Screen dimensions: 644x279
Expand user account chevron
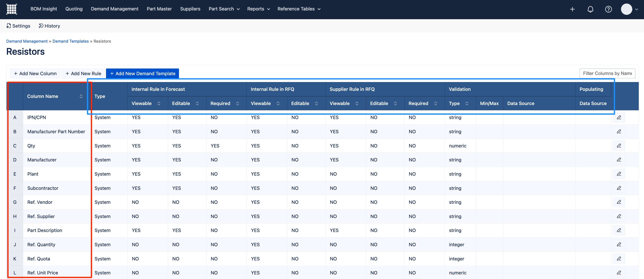pos(636,9)
